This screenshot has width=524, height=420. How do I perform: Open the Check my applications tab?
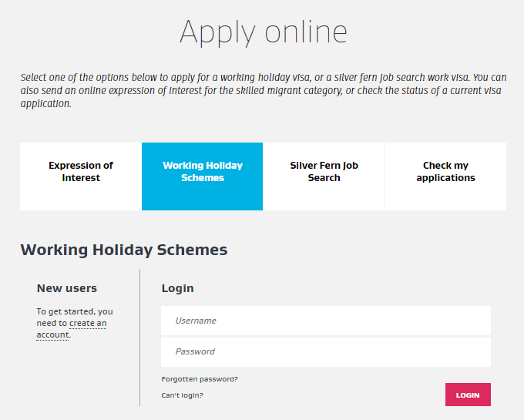[445, 172]
